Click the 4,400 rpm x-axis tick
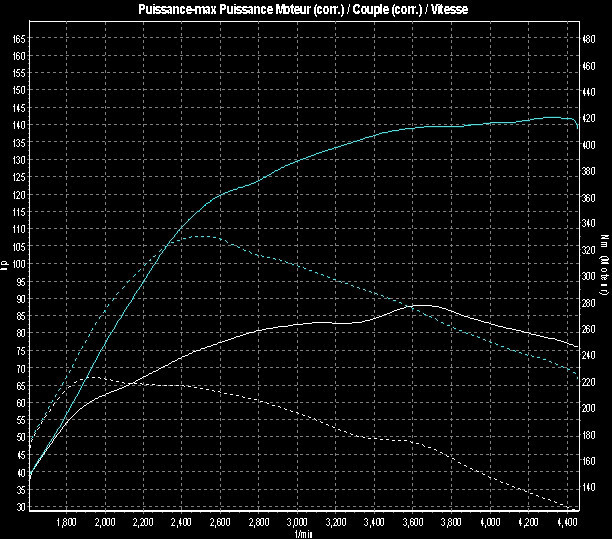This screenshot has height=539, width=612. [567, 522]
